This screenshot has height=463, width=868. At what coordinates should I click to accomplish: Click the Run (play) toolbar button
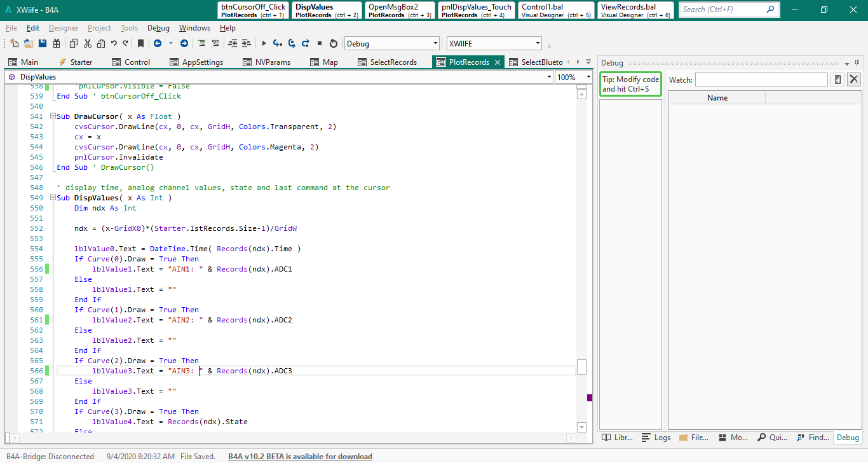(264, 44)
